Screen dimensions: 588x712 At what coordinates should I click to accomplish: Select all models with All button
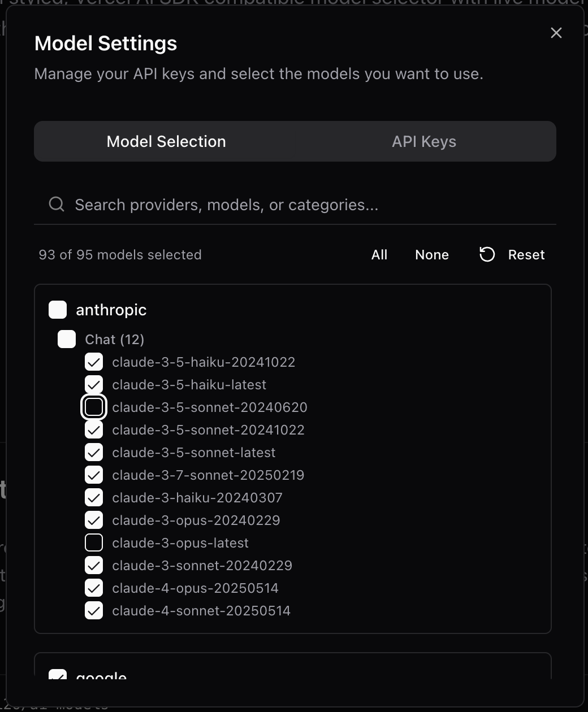coord(379,255)
